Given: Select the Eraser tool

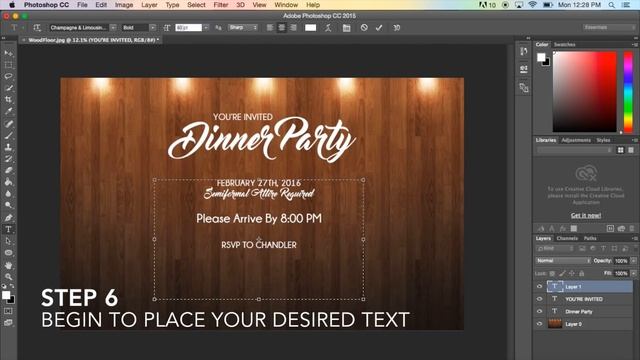Looking at the screenshot, I should 8,170.
